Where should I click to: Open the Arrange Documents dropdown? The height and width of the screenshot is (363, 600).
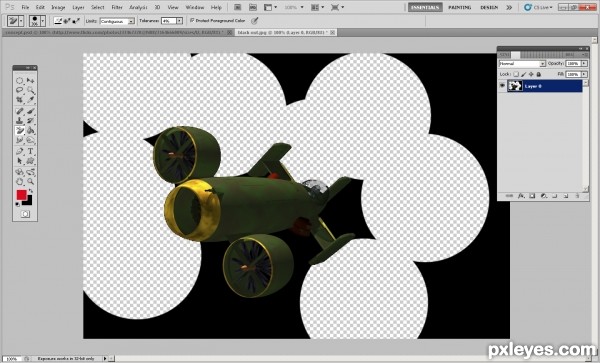click(x=316, y=7)
